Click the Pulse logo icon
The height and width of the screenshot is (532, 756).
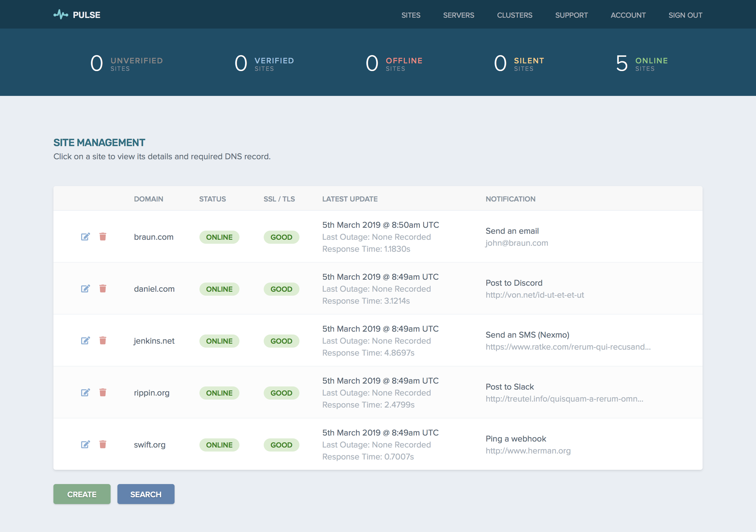[61, 15]
